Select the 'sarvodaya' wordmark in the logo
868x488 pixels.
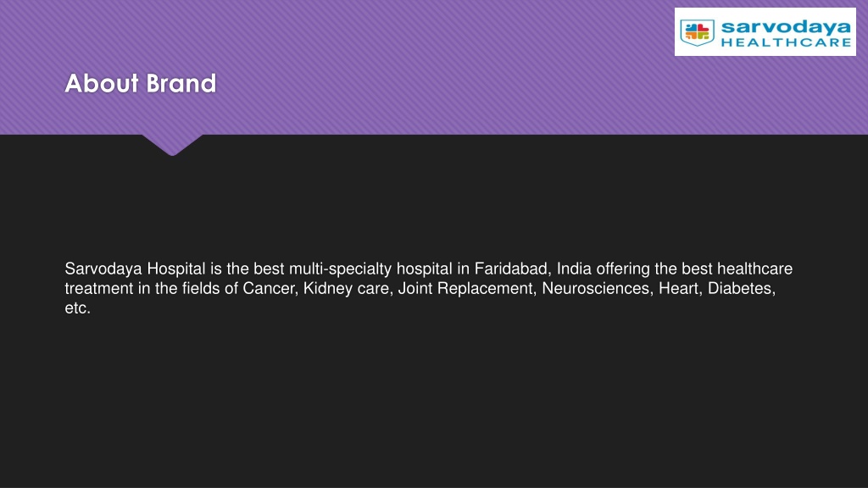[x=786, y=27]
